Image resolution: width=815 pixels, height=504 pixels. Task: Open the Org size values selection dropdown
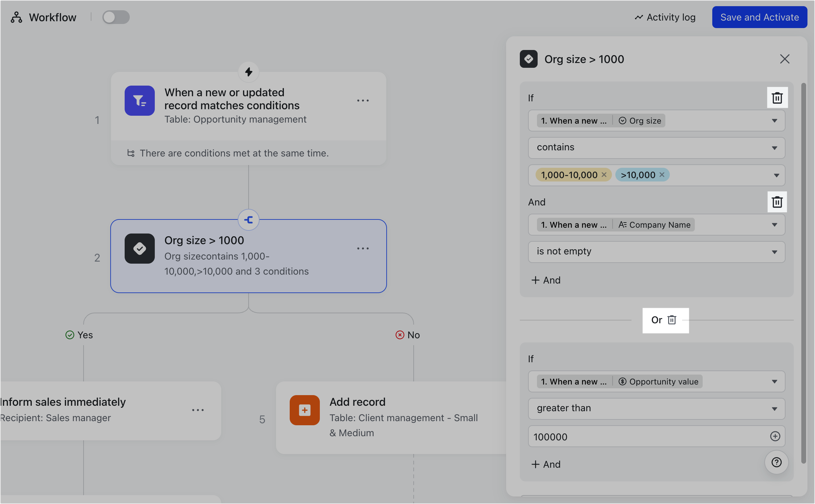[776, 175]
